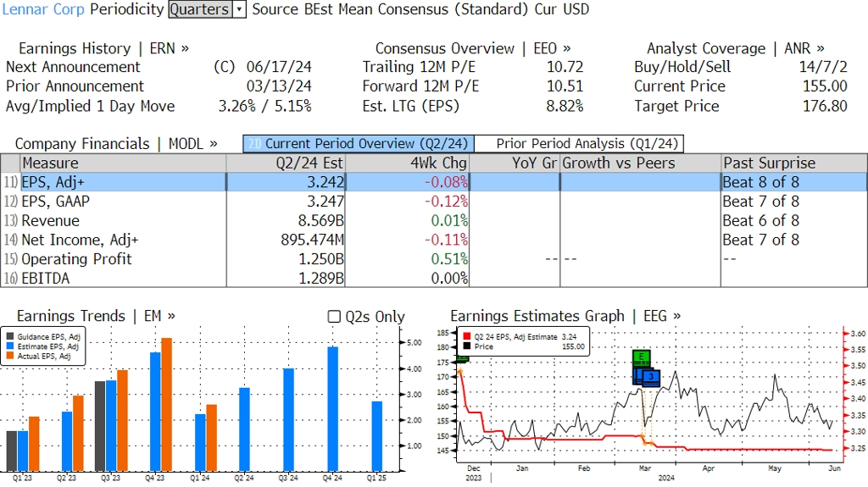Open Analyst Coverage ANR link
The image size is (868, 487).
coord(735,49)
